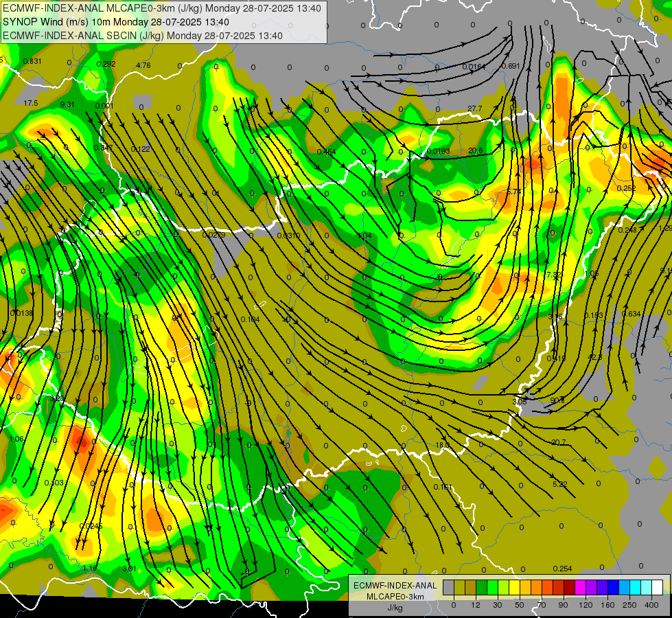The image size is (672, 618).
Task: Click the 1.18 value on the map
Action: click(89, 569)
